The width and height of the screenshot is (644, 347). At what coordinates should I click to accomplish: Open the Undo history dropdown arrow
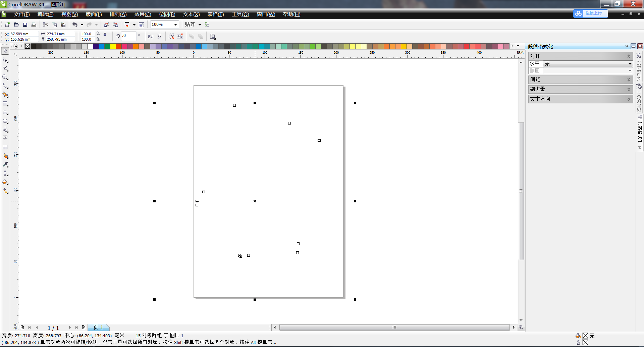coord(82,24)
